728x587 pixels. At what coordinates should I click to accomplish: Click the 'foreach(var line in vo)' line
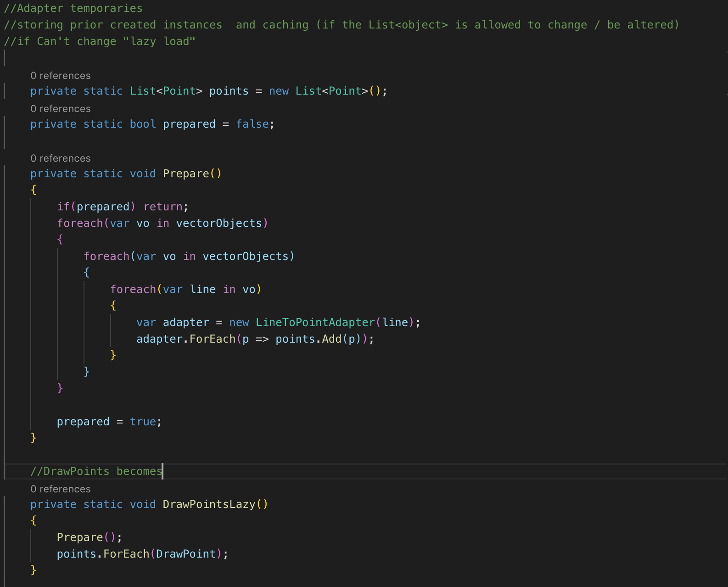coord(186,289)
